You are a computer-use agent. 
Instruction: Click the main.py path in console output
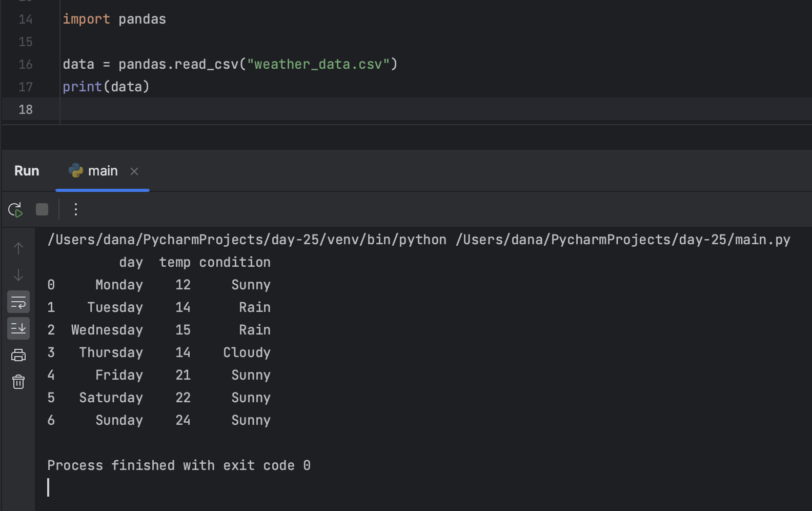click(x=623, y=240)
